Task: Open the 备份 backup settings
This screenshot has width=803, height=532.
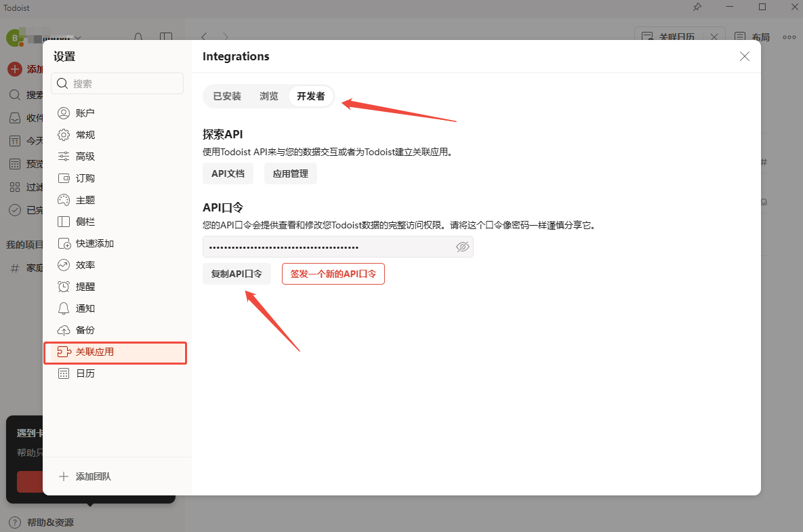Action: coord(86,329)
